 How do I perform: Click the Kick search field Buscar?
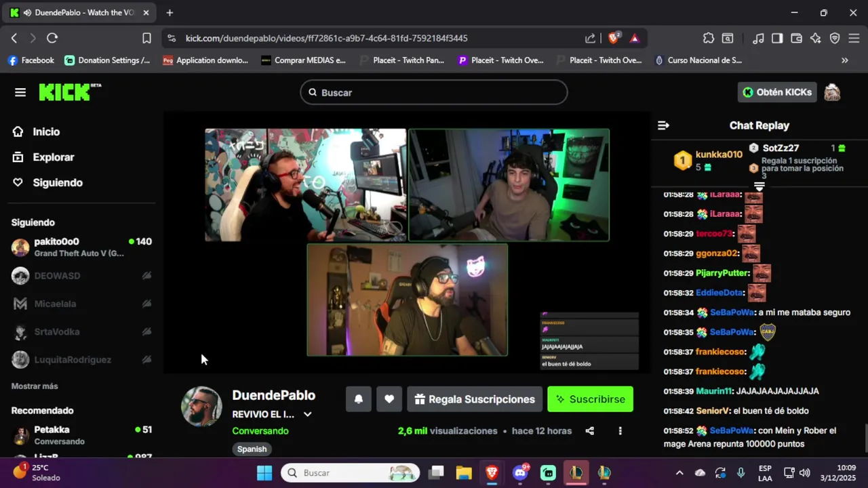[434, 92]
